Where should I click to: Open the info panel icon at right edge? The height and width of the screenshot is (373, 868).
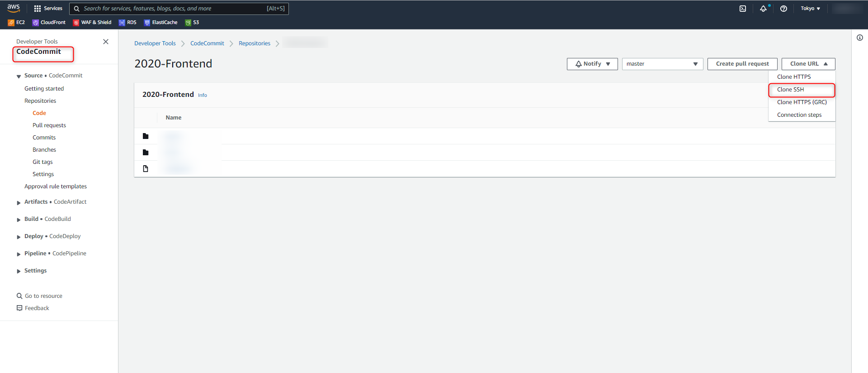click(x=860, y=38)
